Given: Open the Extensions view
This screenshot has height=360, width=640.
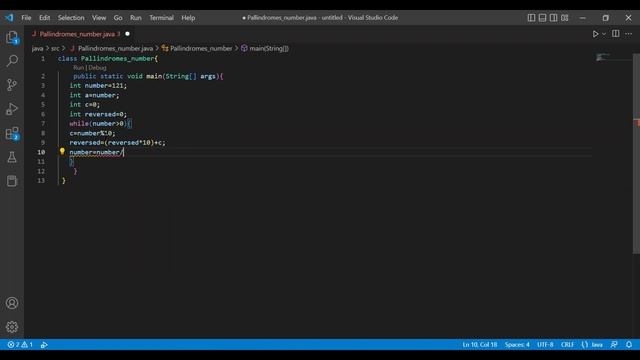Looking at the screenshot, I should (12, 133).
